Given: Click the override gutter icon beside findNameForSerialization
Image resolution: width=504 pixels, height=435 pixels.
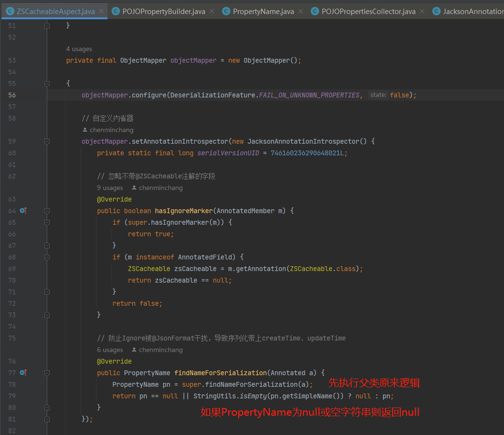Looking at the screenshot, I should tap(23, 373).
